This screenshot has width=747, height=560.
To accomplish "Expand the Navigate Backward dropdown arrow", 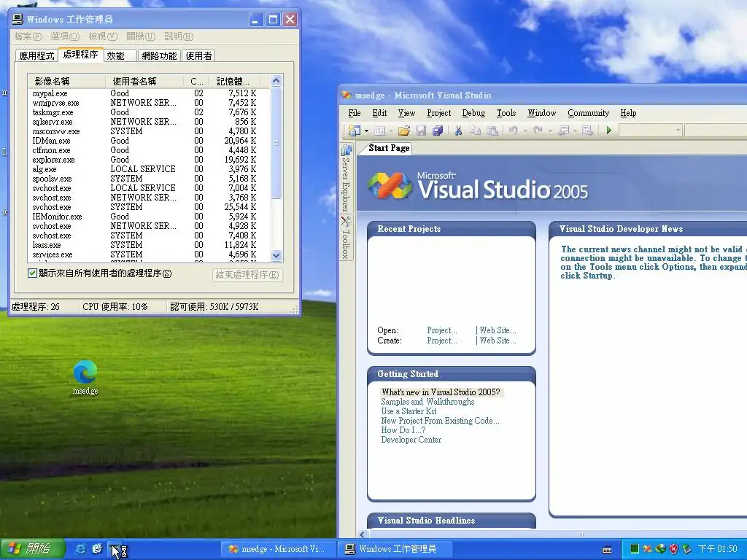I will point(575,131).
